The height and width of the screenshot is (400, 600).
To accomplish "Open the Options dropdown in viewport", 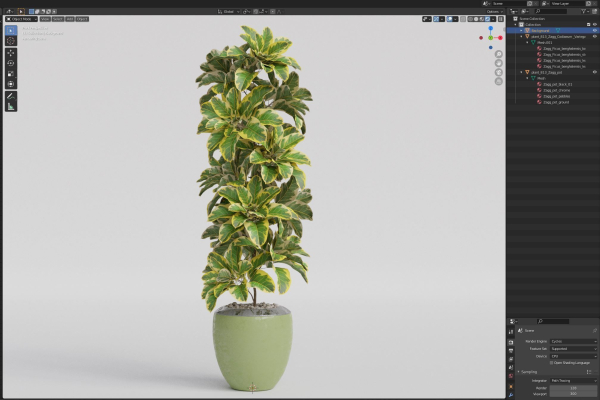I will tap(494, 11).
